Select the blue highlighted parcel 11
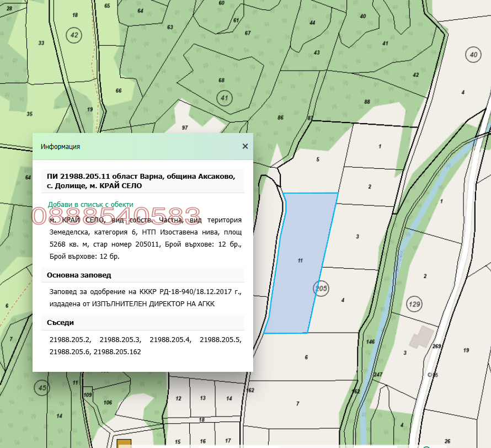 click(x=301, y=262)
